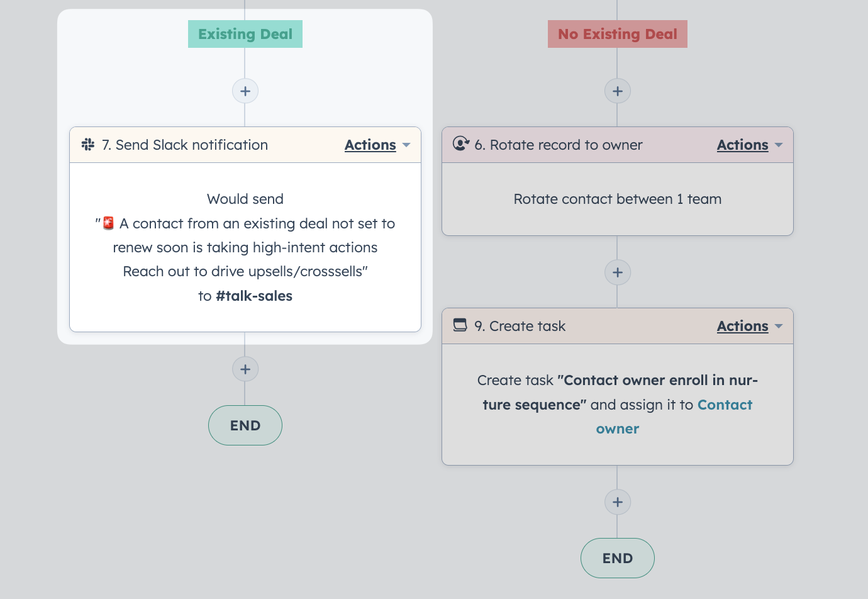This screenshot has width=868, height=599.
Task: Add action below the Existing Deal label
Action: 245,91
